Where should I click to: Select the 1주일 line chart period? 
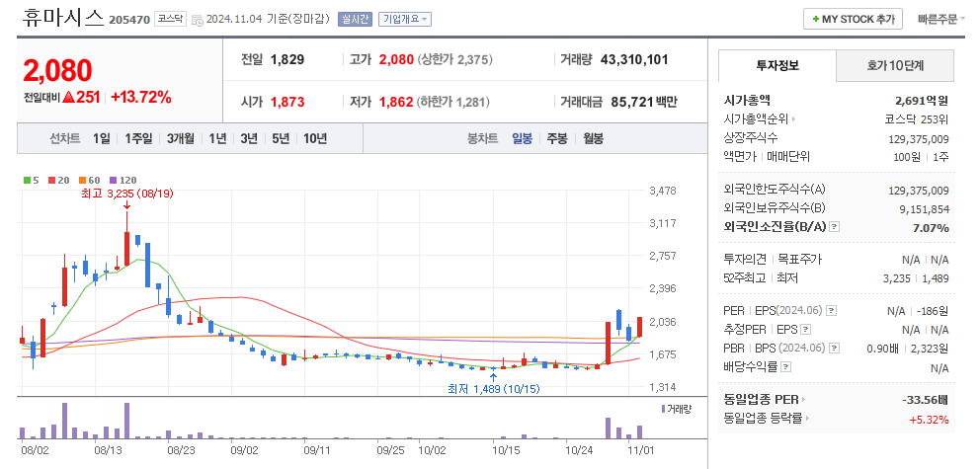(x=138, y=138)
